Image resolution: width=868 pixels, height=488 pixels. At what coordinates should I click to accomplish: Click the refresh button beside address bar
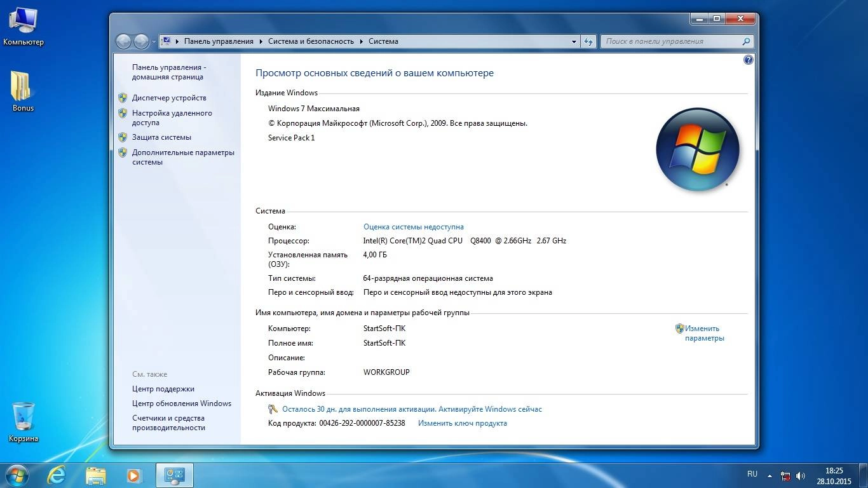point(588,41)
